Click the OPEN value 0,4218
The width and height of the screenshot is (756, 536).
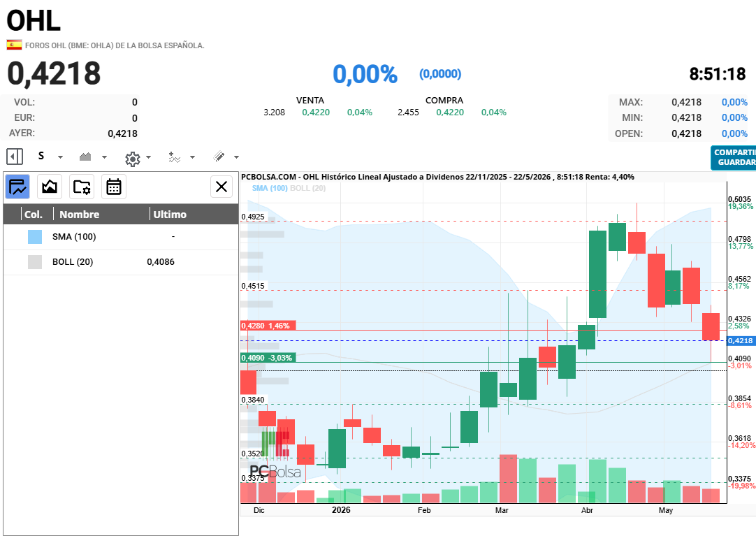pos(687,133)
